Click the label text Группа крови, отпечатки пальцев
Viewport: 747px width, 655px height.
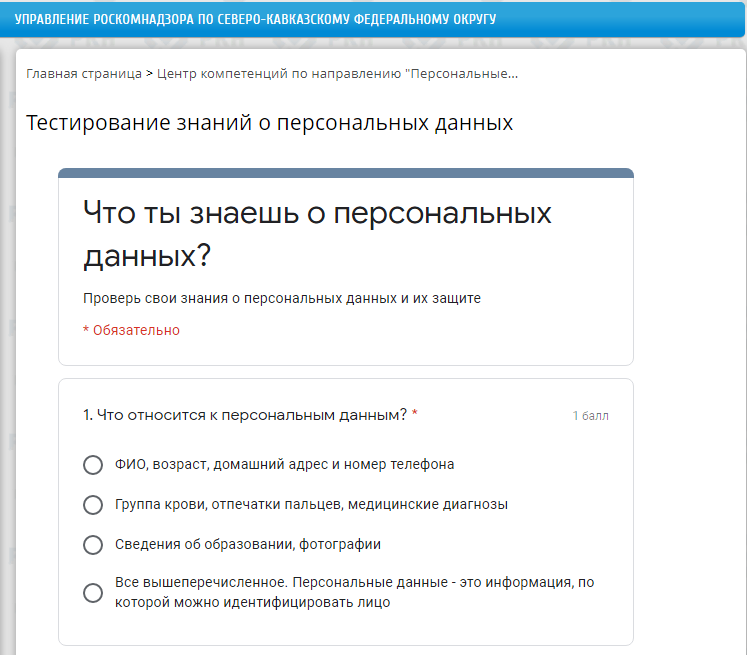[311, 504]
